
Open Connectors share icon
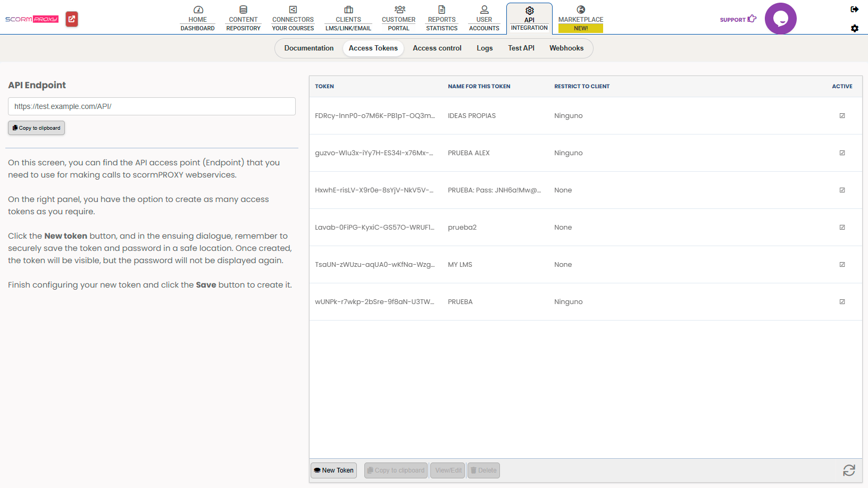point(293,10)
